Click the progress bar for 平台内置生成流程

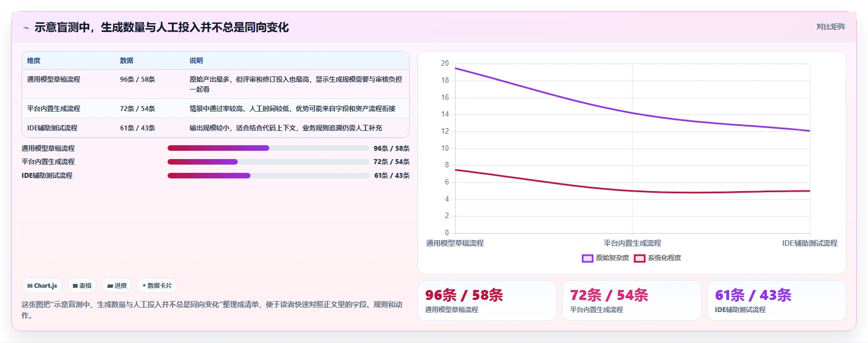pyautogui.click(x=268, y=162)
